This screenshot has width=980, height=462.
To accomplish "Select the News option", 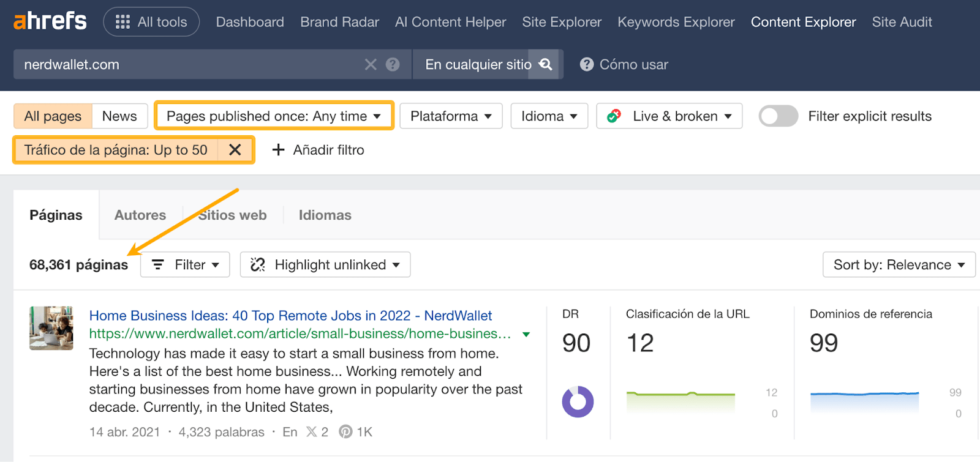I will coord(119,116).
